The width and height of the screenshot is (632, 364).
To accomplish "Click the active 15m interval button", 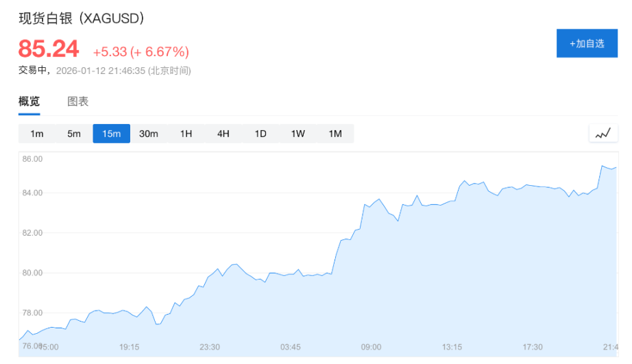I will point(111,134).
